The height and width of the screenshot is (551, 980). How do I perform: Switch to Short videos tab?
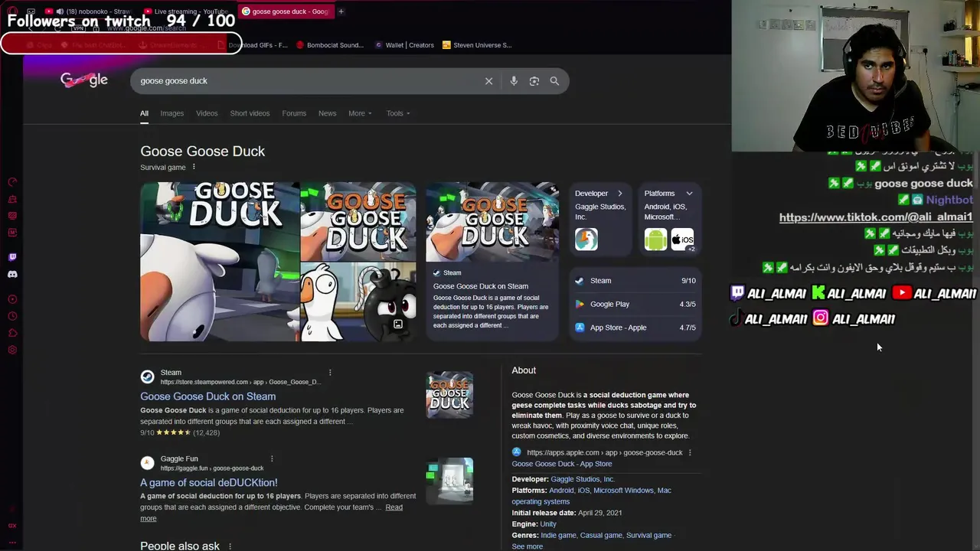click(250, 113)
